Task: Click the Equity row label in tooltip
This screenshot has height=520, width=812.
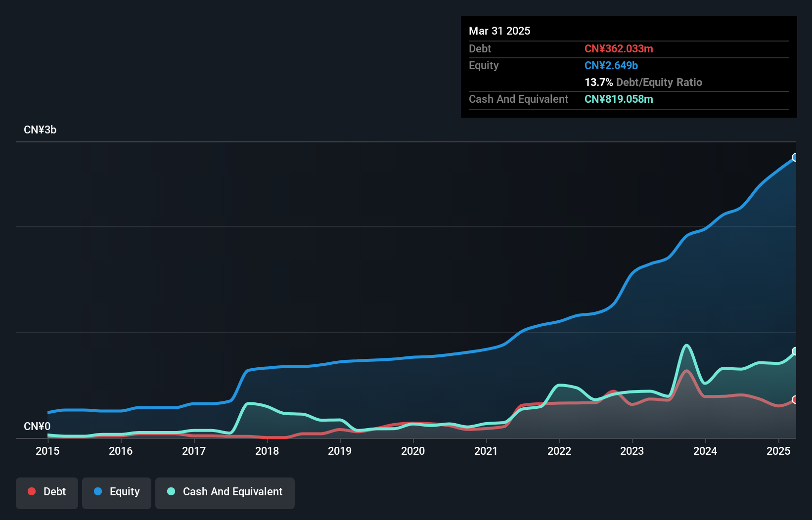Action: [x=484, y=66]
